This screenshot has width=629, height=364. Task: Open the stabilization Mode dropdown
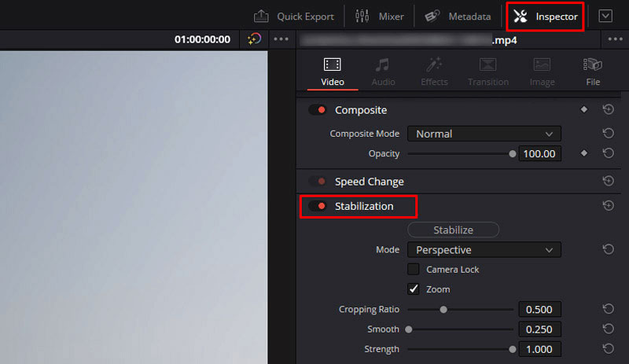click(484, 250)
